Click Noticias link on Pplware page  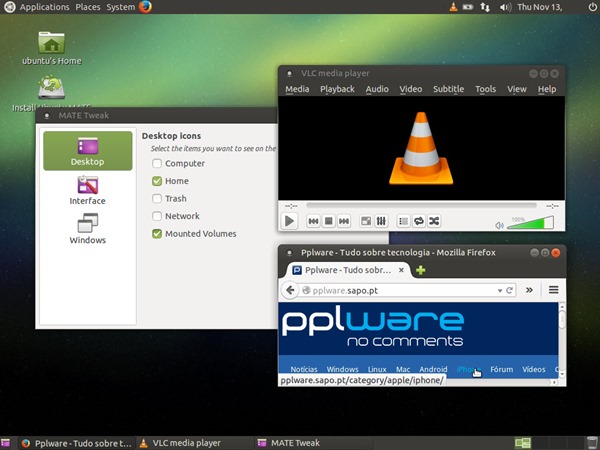[x=304, y=369]
